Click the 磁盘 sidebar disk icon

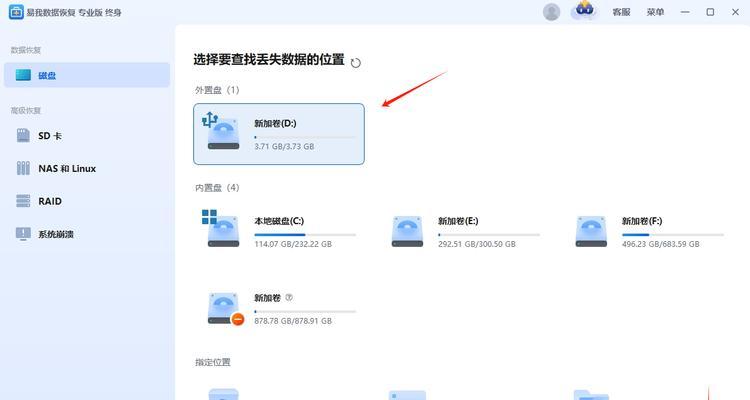pyautogui.click(x=23, y=75)
